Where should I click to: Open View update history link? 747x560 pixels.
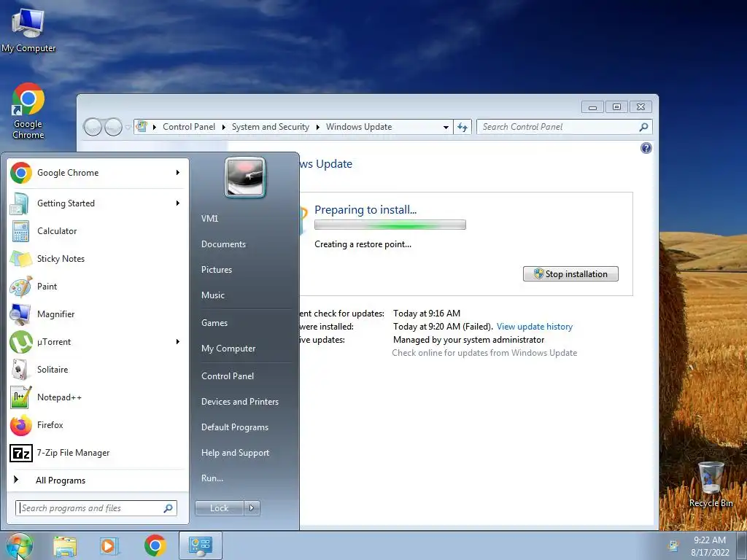coord(535,327)
